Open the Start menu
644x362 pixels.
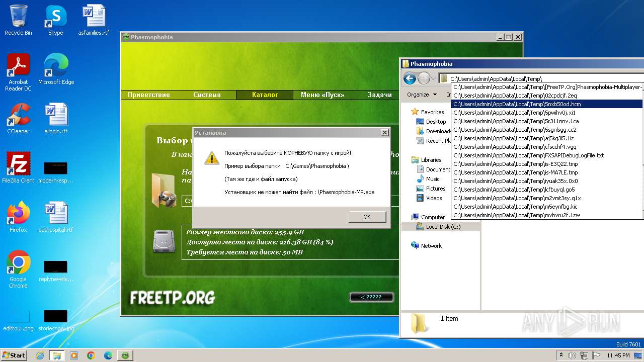[14, 355]
